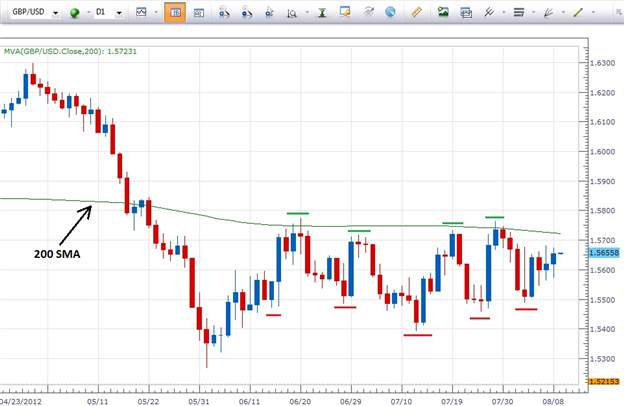Click the green I-beam scale icon
The image size is (624, 406).
322,13
